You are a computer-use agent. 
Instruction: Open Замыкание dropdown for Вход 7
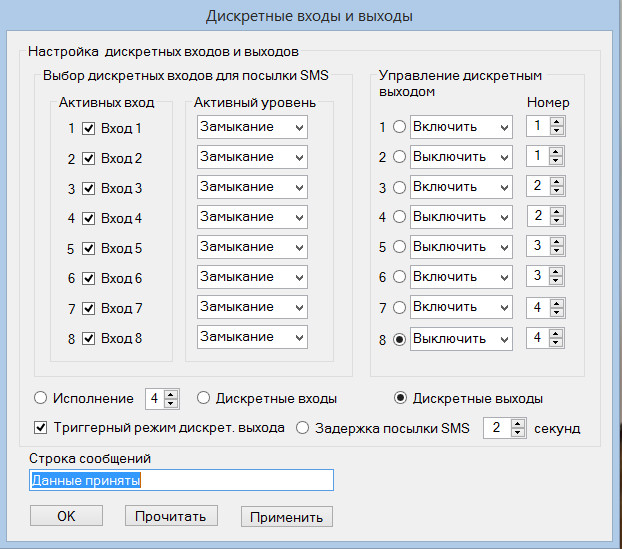click(252, 307)
